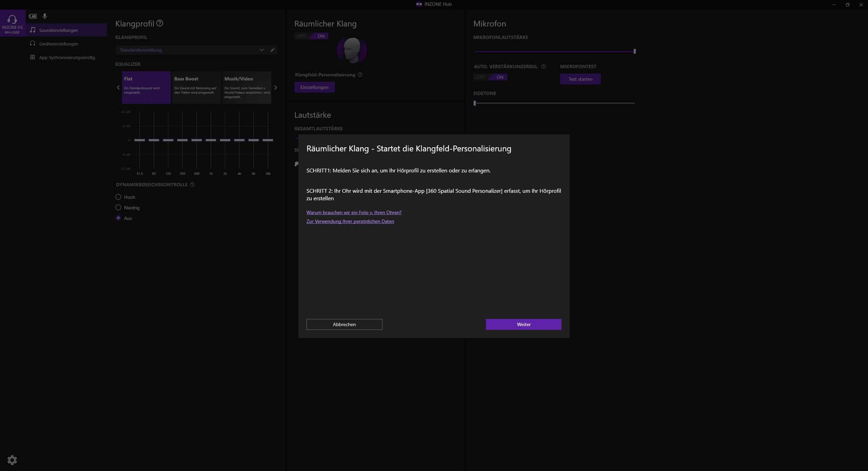The width and height of the screenshot is (868, 471).
Task: Click the 3D head spatial sound image
Action: [352, 50]
